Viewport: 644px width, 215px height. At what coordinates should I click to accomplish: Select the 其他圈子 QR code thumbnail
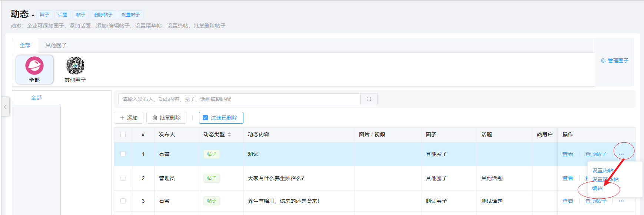pos(75,66)
